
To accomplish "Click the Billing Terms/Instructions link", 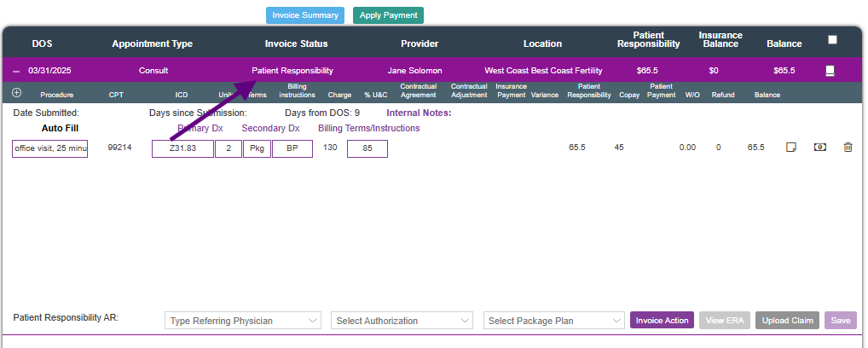I will tap(368, 128).
